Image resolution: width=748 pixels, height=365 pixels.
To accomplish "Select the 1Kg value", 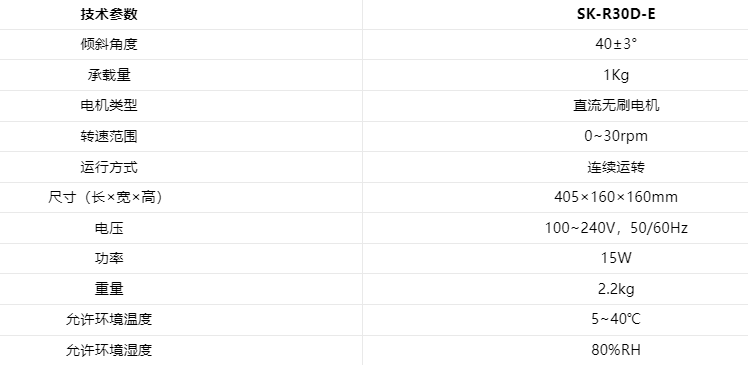I will pyautogui.click(x=616, y=75).
